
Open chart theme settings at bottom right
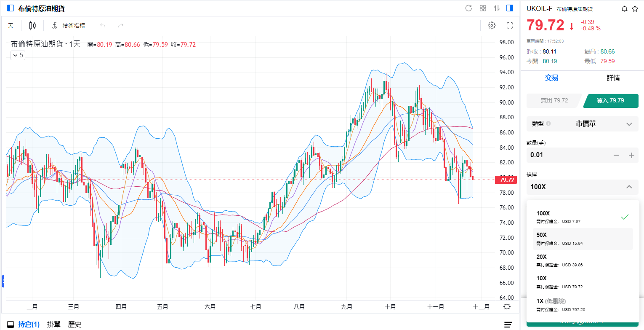click(507, 307)
